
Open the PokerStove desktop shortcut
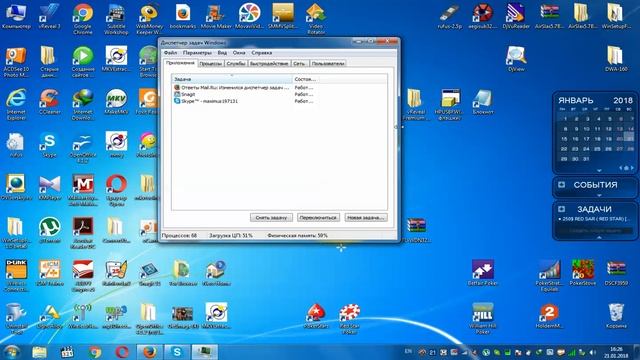pos(583,273)
